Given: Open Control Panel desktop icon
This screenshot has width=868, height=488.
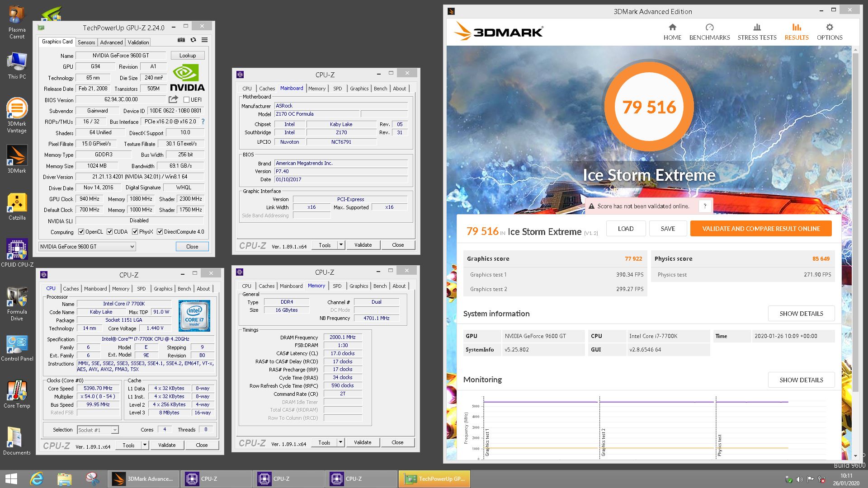Looking at the screenshot, I should point(17,348).
